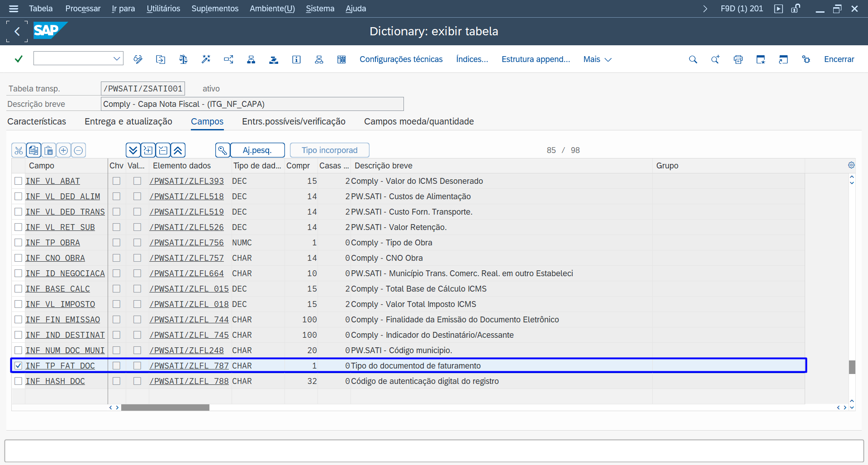
Task: Click the scissors cut icon above table
Action: [19, 150]
